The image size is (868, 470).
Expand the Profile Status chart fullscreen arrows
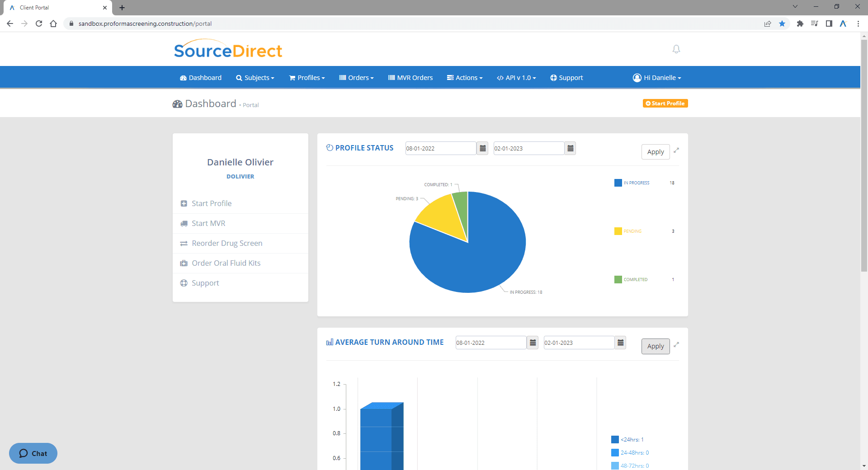point(676,151)
